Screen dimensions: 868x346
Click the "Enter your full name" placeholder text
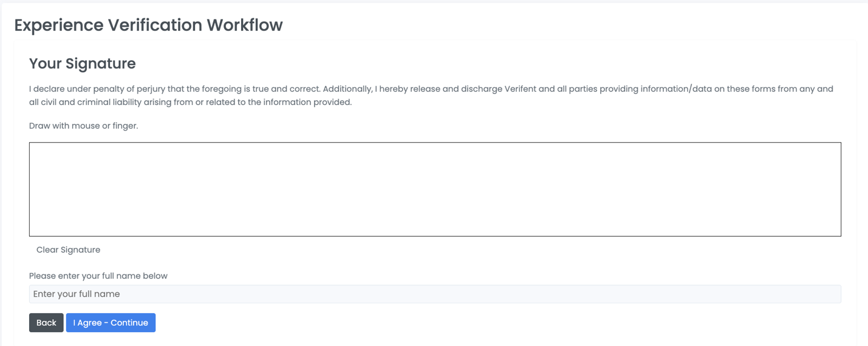tap(77, 294)
